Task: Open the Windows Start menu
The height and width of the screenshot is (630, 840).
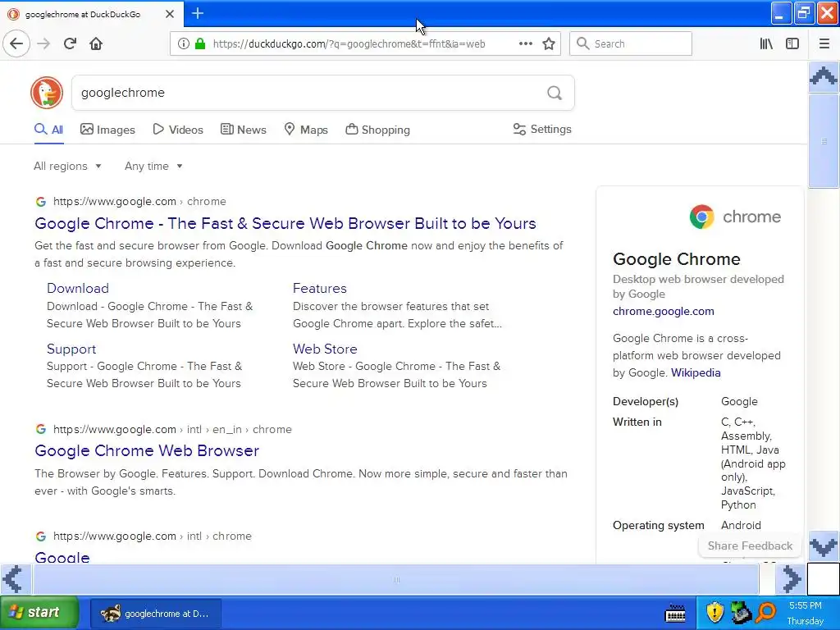Action: 39,612
